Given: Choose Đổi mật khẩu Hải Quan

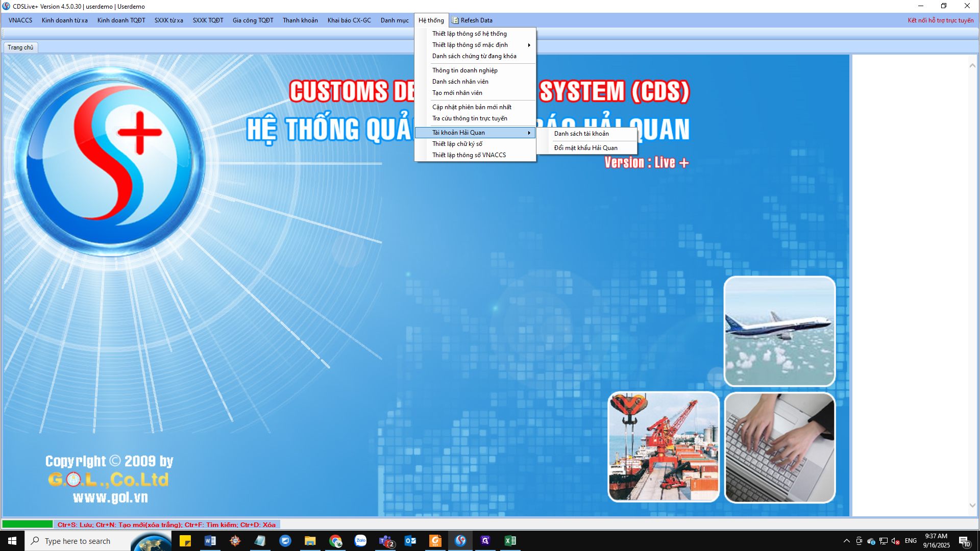Looking at the screenshot, I should [585, 148].
